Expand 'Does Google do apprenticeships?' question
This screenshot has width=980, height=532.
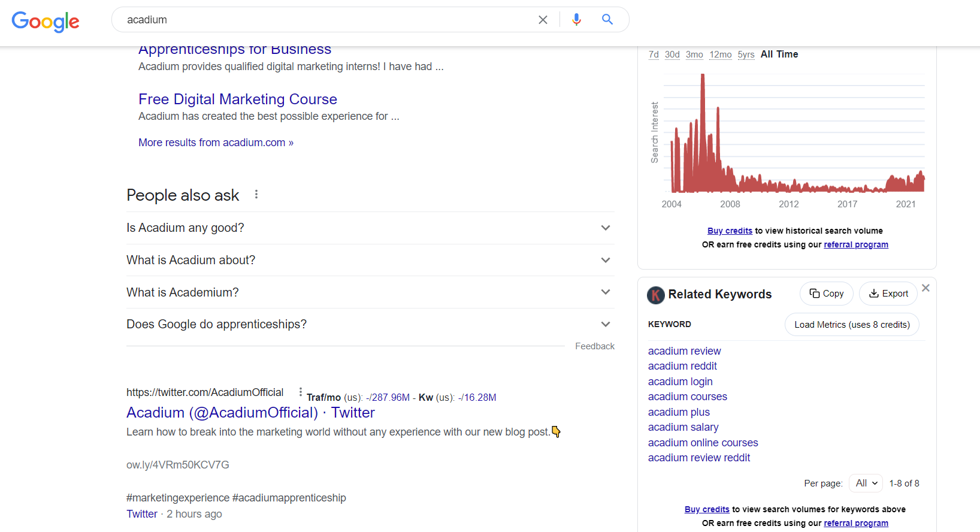pyautogui.click(x=370, y=324)
